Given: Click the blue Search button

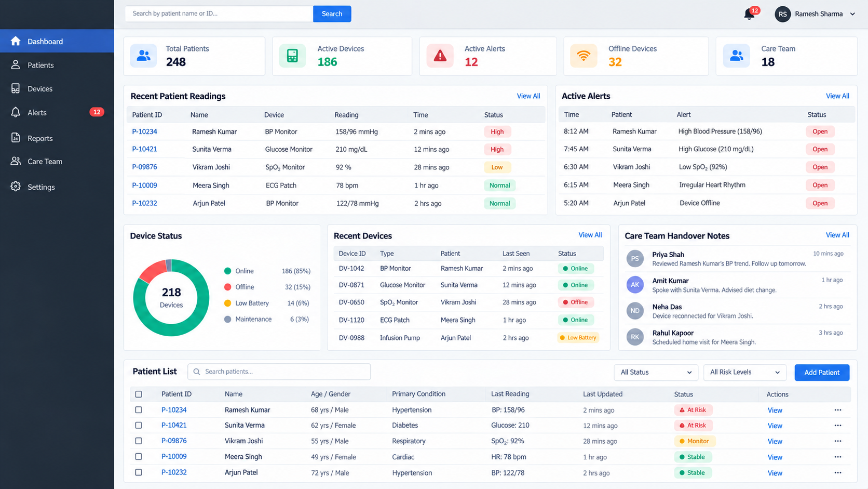Looking at the screenshot, I should tap(332, 14).
